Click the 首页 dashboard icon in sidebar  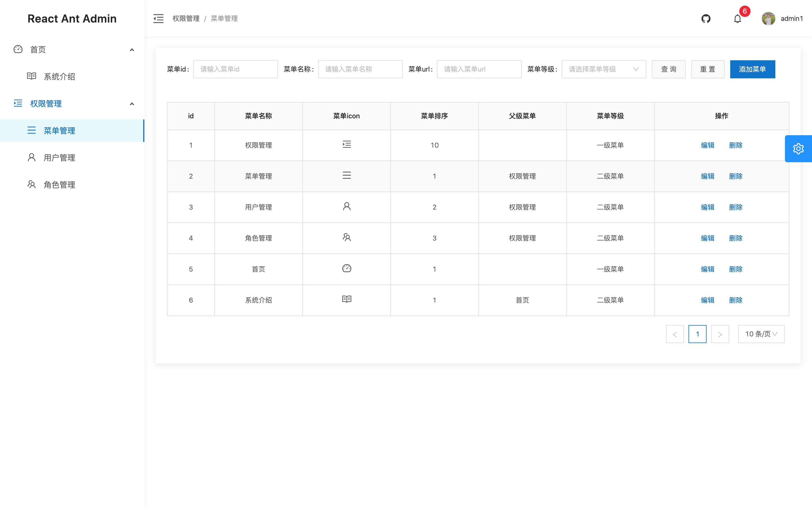18,49
